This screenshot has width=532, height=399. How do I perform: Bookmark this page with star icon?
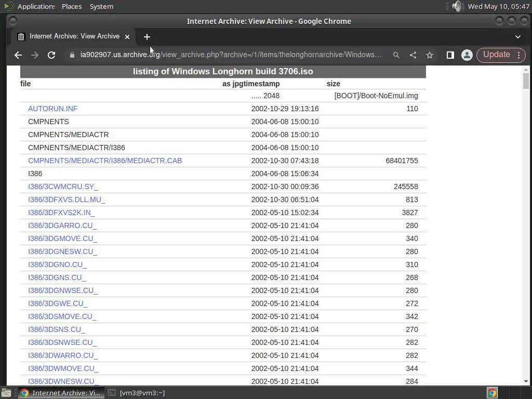coord(430,55)
